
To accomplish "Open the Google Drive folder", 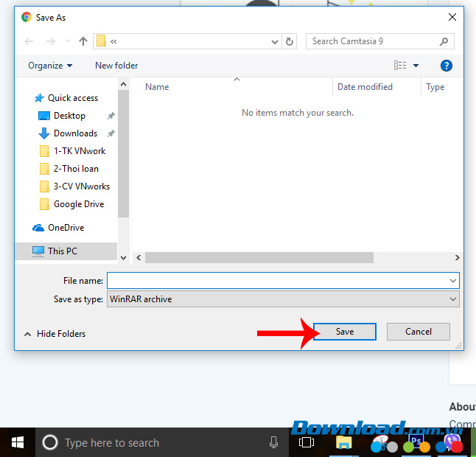I will (71, 204).
